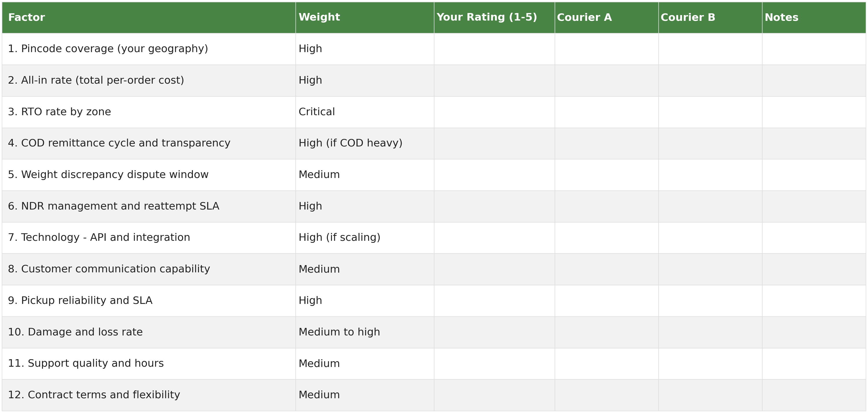This screenshot has height=413, width=868.
Task: Select the Notes column header
Action: 814,17
